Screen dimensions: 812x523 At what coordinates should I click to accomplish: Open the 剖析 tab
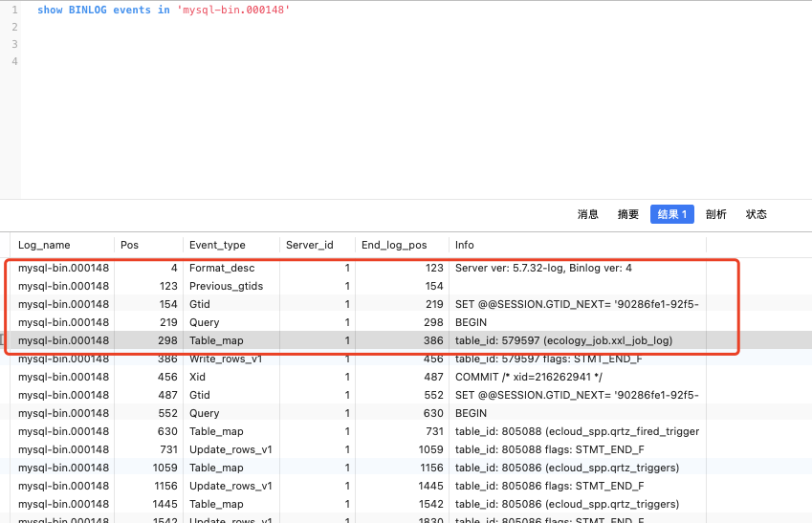715,214
